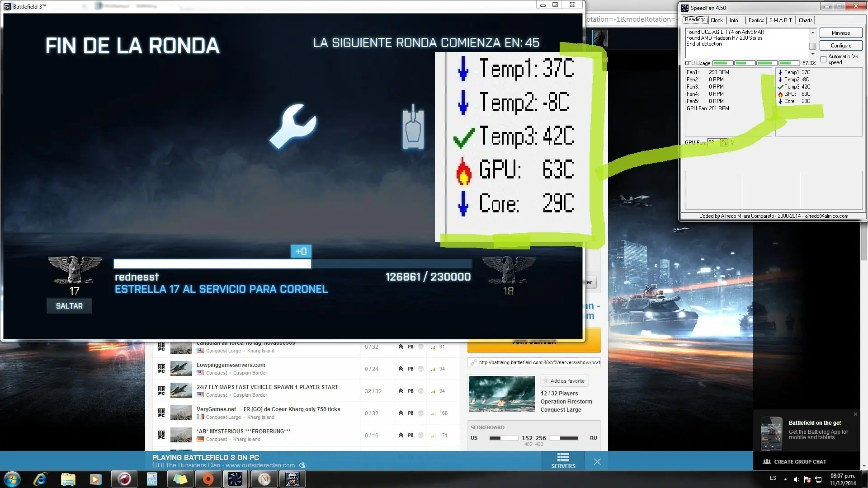Image resolution: width=868 pixels, height=488 pixels.
Task: Click the Battlelog app promo phone image
Action: coord(771,433)
